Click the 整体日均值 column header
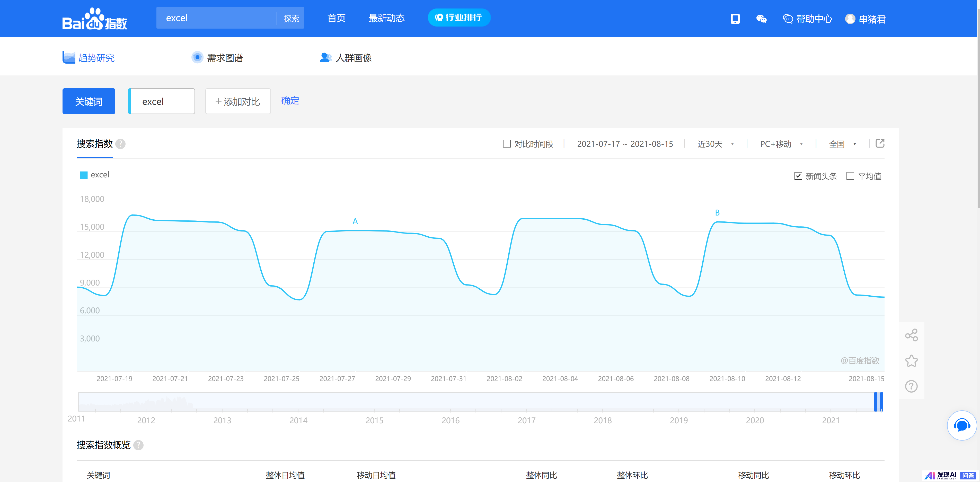This screenshot has height=482, width=980. tap(285, 475)
